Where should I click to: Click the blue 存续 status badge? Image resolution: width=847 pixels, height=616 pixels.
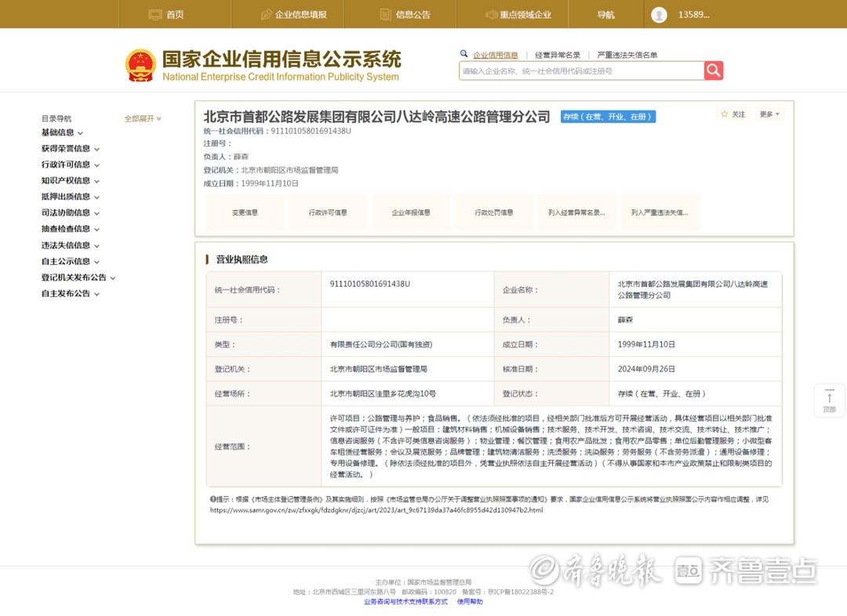point(608,117)
